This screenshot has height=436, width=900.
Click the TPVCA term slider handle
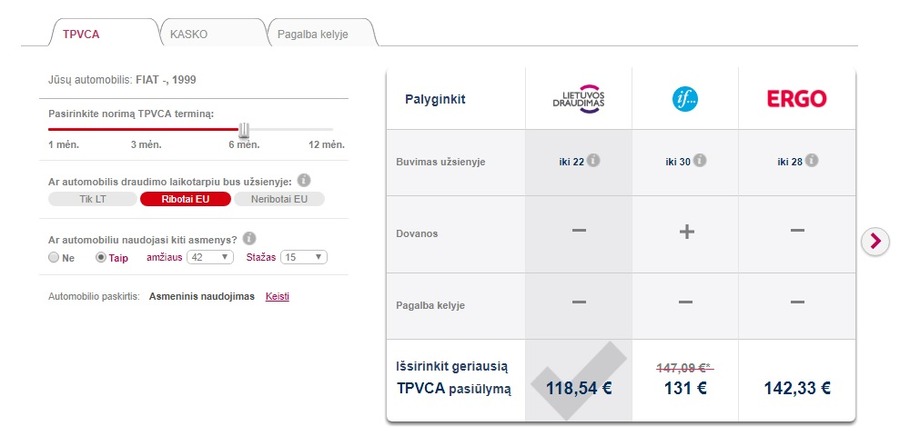[244, 130]
